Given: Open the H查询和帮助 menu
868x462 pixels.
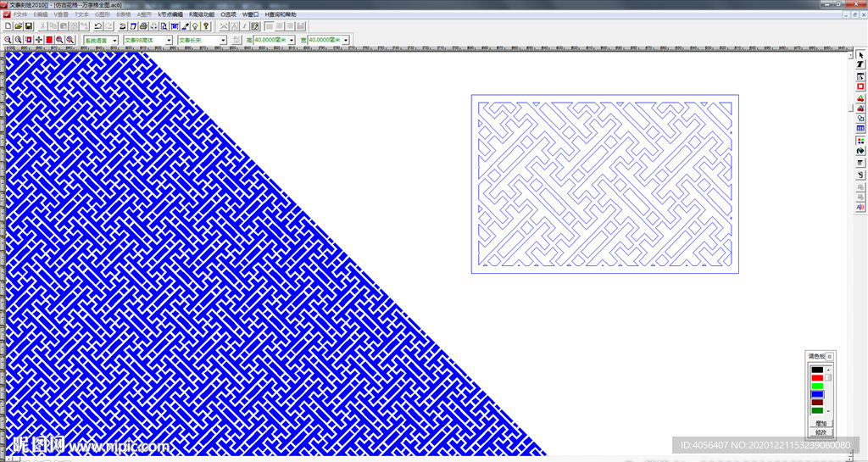Looking at the screenshot, I should 281,14.
